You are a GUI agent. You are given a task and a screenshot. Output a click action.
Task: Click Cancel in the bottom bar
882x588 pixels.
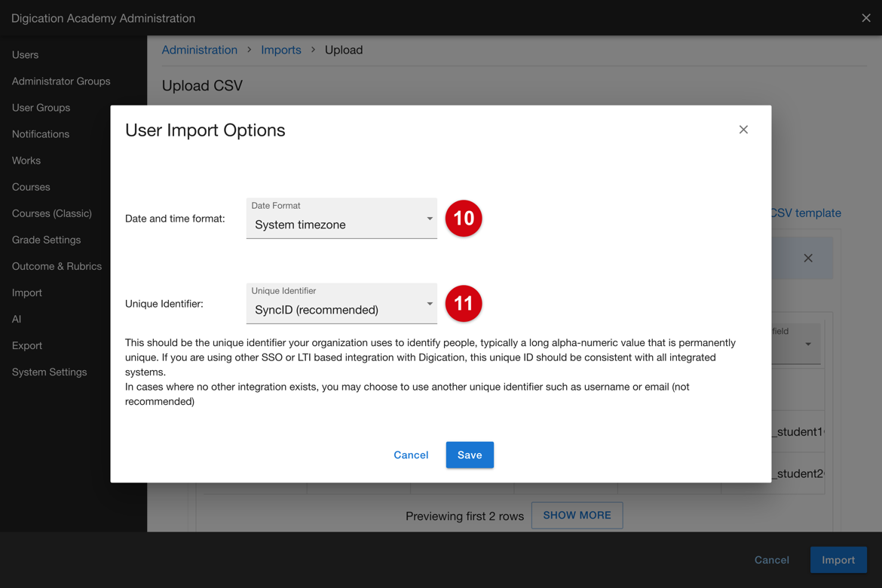point(772,560)
